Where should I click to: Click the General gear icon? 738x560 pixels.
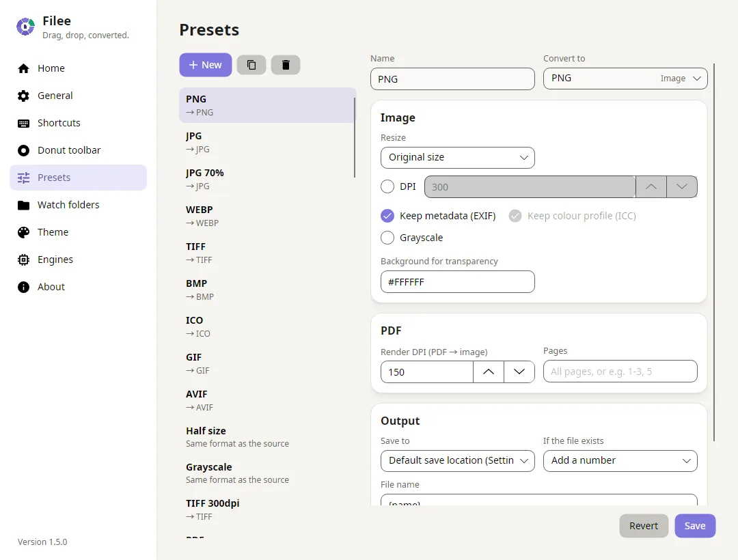(x=23, y=96)
